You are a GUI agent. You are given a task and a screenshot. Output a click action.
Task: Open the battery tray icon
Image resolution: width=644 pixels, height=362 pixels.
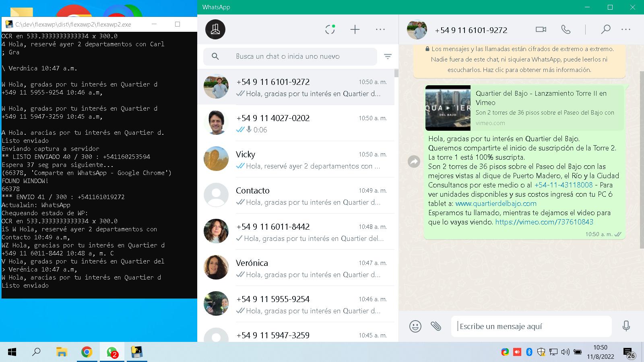pos(578,352)
